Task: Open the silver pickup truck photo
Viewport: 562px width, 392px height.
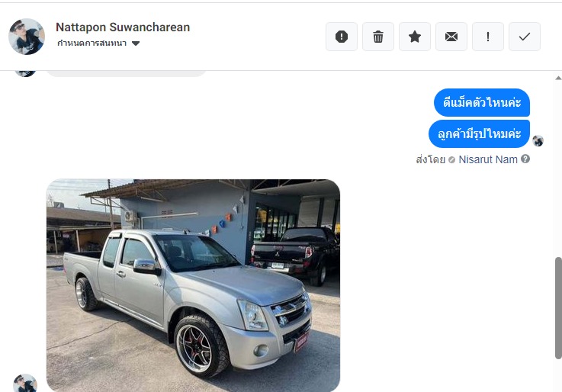Action: pos(193,285)
